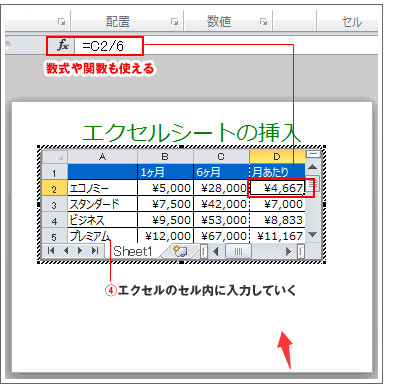This screenshot has height=388, width=394.
Task: Click the ¥42,000 cell
Action: coord(221,204)
